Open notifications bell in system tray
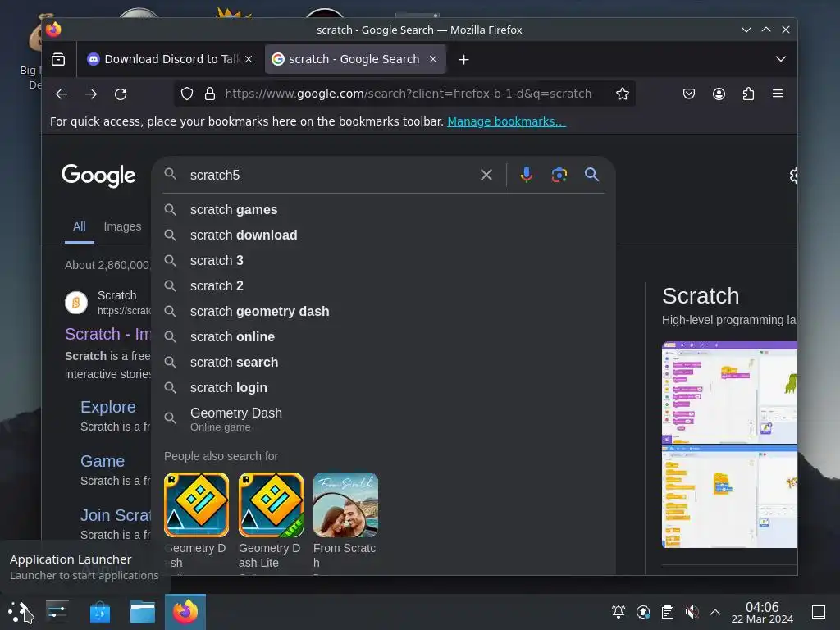Screen dimensions: 840x630 click(x=619, y=612)
